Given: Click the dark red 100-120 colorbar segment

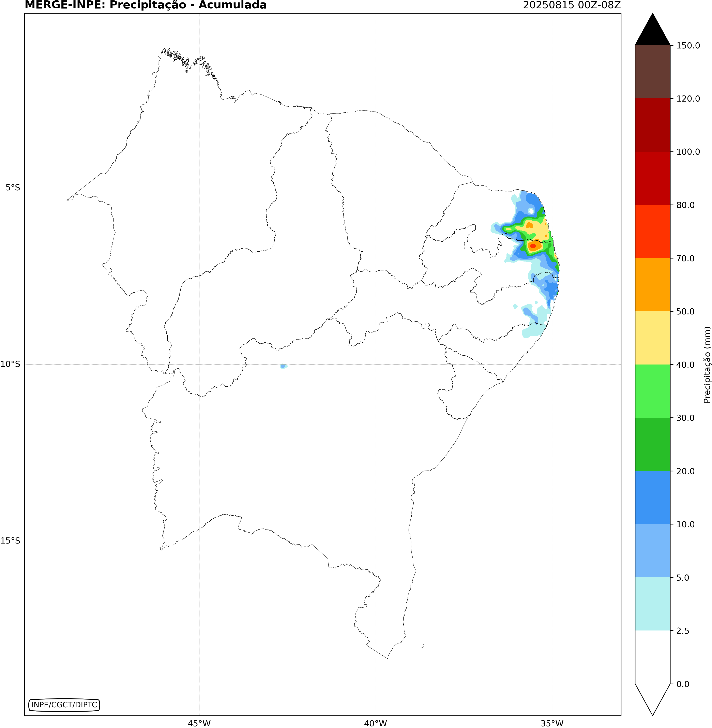Looking at the screenshot, I should [x=652, y=125].
